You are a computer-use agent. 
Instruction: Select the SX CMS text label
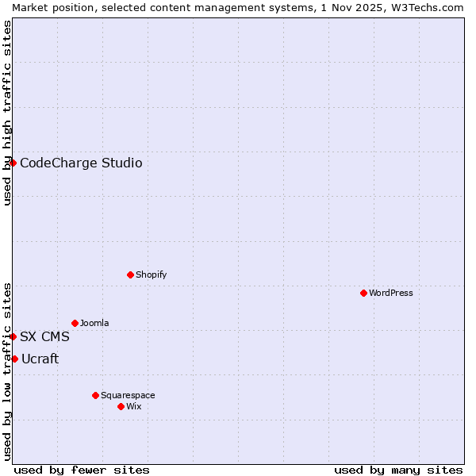[44, 337]
